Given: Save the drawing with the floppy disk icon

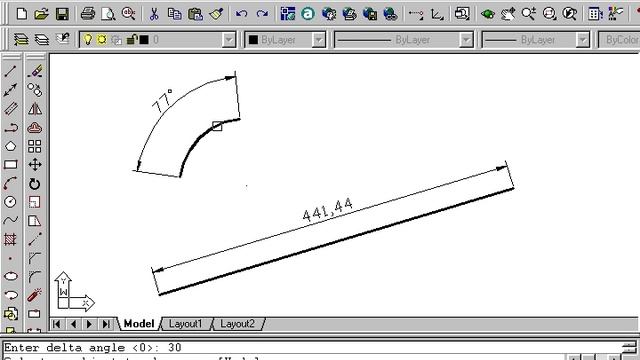Looking at the screenshot, I should (x=62, y=14).
